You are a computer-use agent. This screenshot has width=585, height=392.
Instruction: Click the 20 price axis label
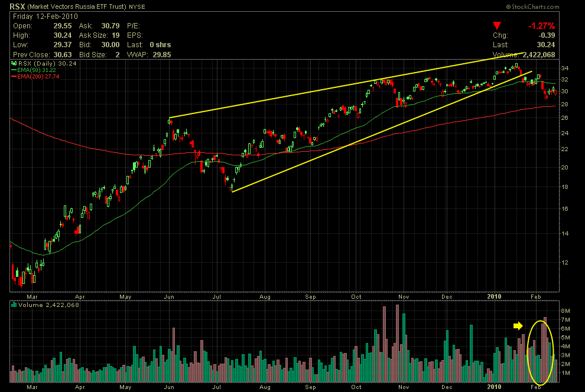[564, 167]
